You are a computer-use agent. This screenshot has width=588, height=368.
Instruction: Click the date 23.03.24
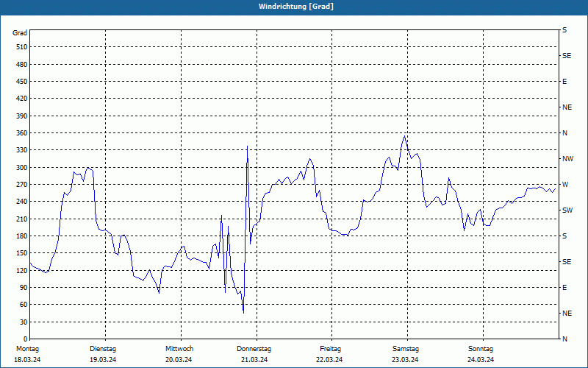(405, 360)
